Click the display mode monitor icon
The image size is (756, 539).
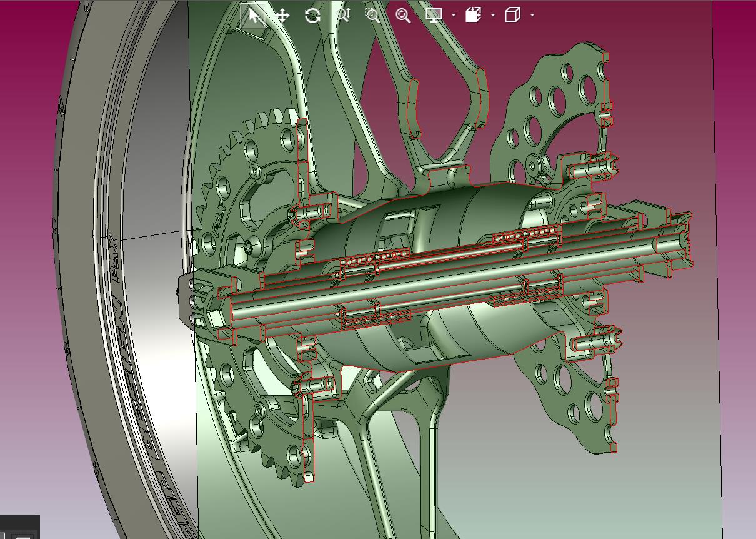pyautogui.click(x=434, y=15)
